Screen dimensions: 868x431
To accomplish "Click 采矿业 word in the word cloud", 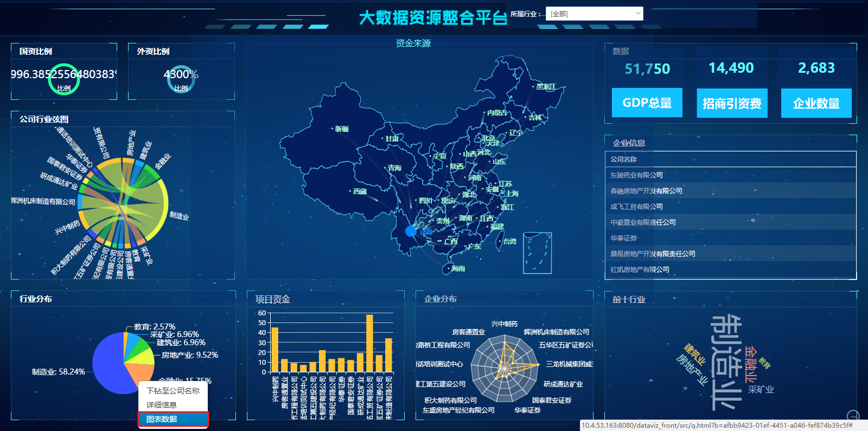I will pos(761,389).
